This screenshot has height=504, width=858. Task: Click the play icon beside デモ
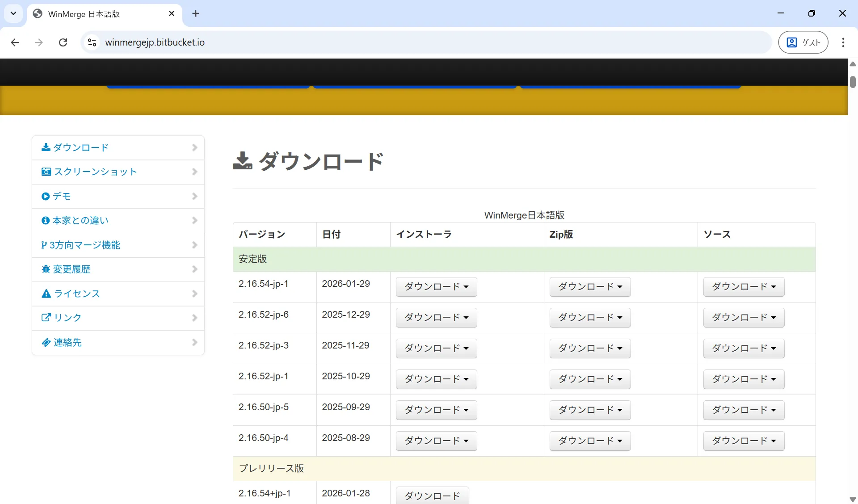46,196
